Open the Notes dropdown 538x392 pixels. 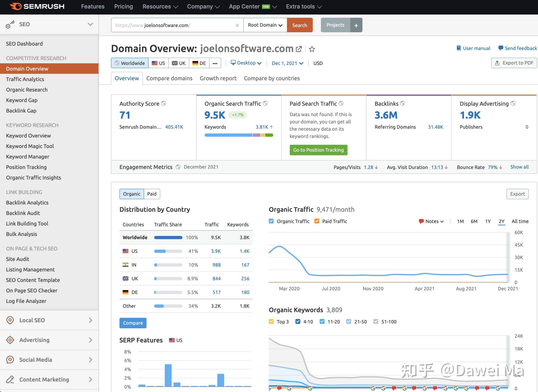click(x=431, y=221)
